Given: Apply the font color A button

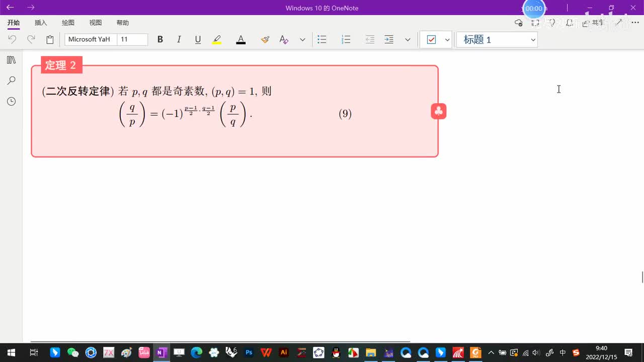Looking at the screenshot, I should coord(241,39).
